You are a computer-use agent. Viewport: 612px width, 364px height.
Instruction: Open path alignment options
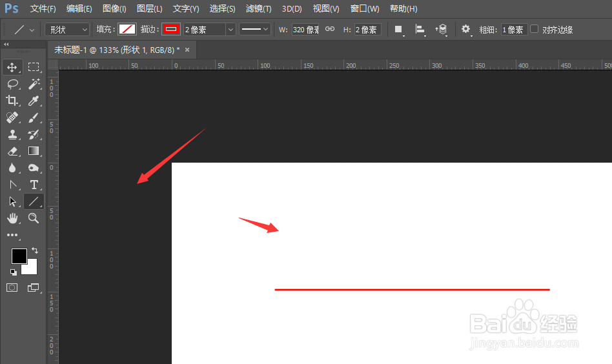[x=420, y=30]
